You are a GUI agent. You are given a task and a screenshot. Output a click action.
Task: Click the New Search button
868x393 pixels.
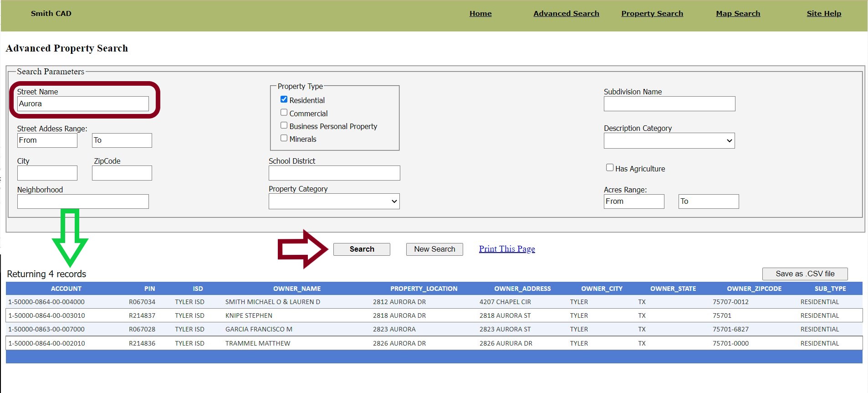pyautogui.click(x=434, y=249)
